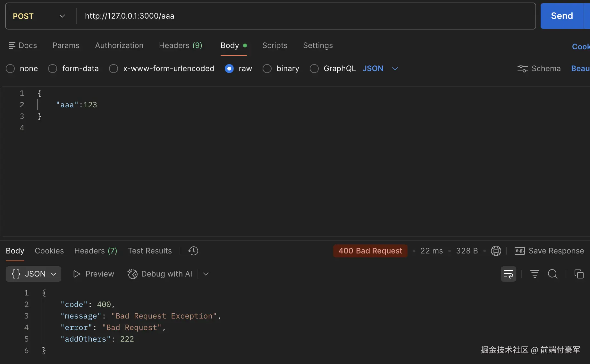Open the response JSON format selector

[x=34, y=274]
